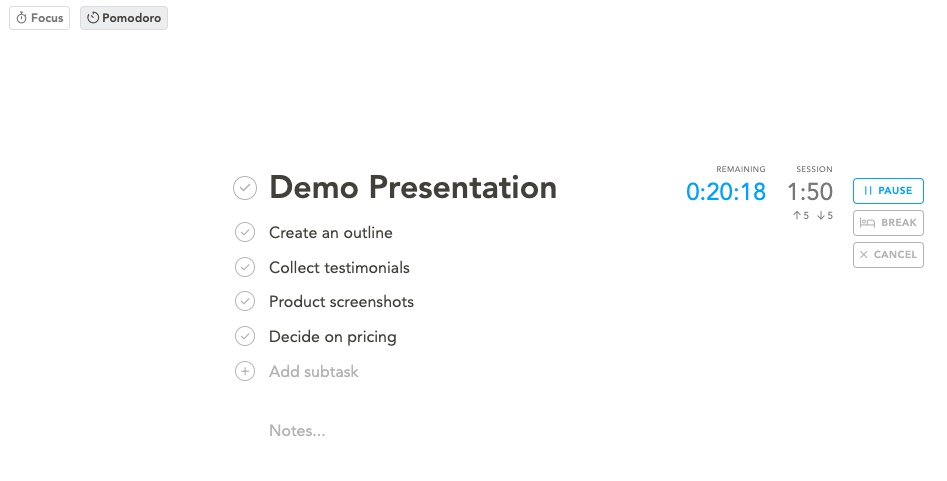
Task: Cancel the current session
Action: click(x=888, y=255)
